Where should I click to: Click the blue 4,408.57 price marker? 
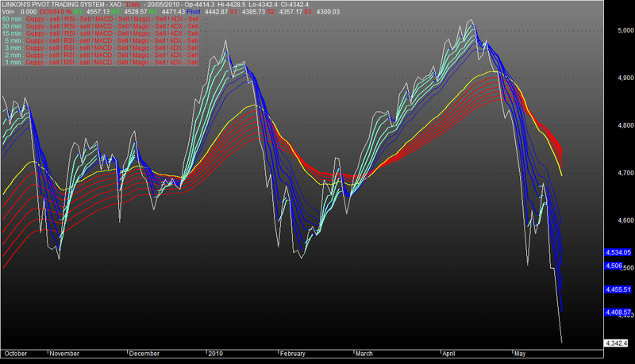pos(618,312)
